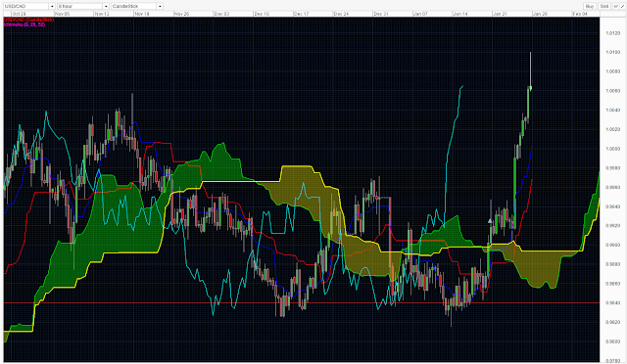Click the USD/CAD (CandleStick) legend label
This screenshot has height=364, width=627.
(x=28, y=20)
